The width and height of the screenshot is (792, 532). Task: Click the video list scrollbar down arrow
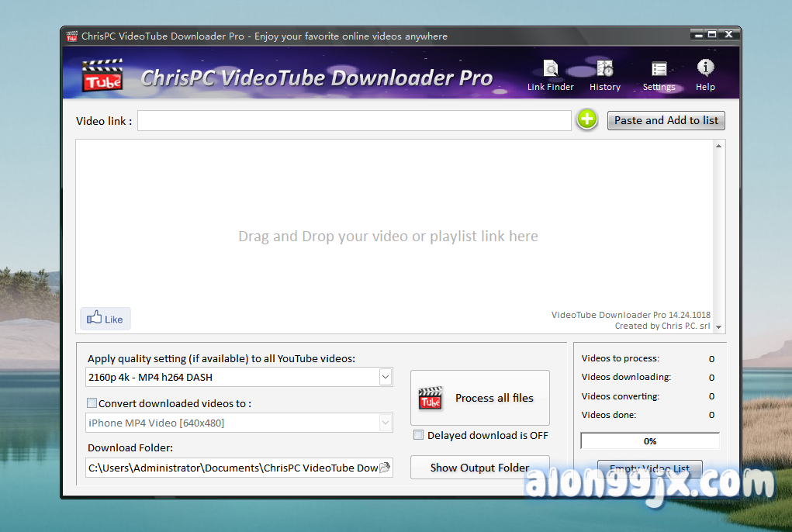[719, 328]
